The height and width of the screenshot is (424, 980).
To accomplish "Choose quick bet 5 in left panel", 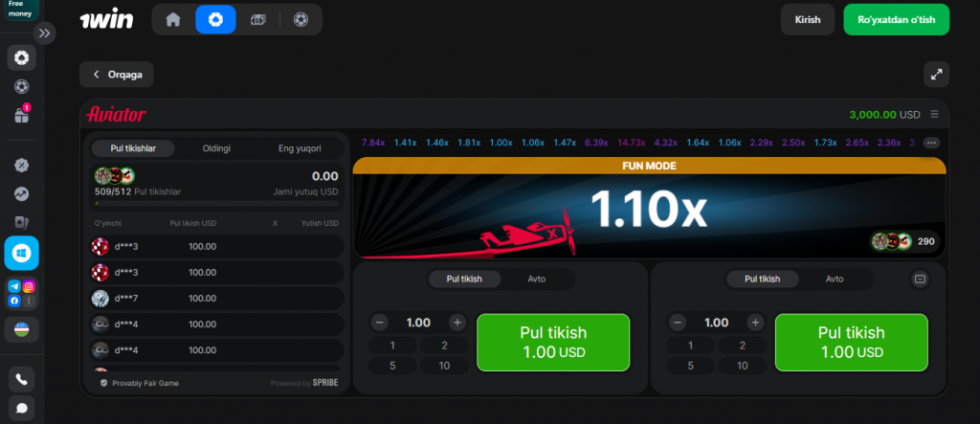I will (x=392, y=366).
